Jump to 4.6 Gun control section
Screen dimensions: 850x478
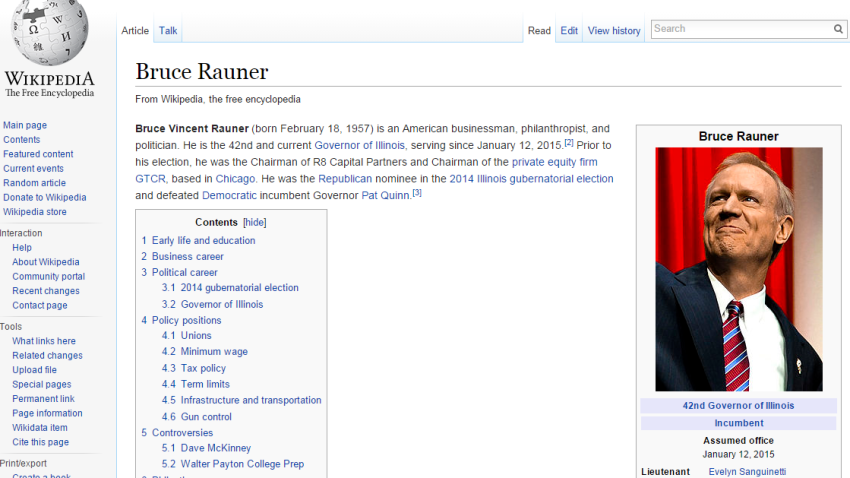[x=196, y=417]
